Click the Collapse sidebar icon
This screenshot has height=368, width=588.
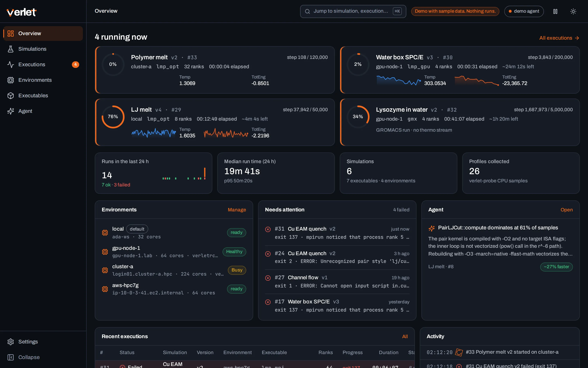tap(10, 357)
